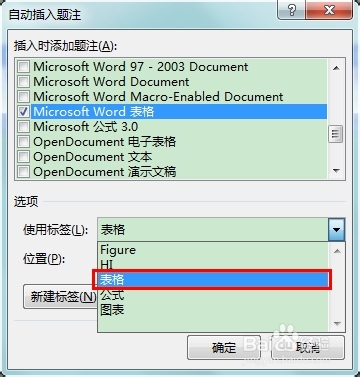This screenshot has height=377, width=360.
Task: Select the OpenDocument 文本 list row text
Action: 93,157
